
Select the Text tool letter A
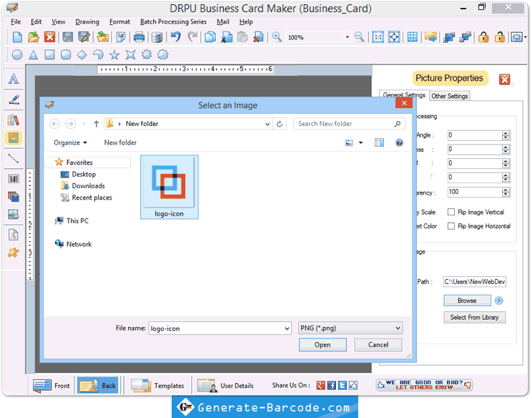point(14,79)
